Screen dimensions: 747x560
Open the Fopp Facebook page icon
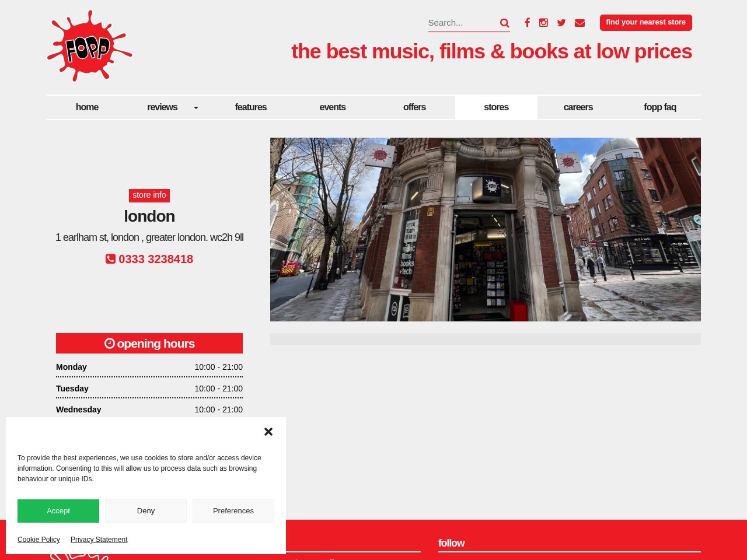527,23
